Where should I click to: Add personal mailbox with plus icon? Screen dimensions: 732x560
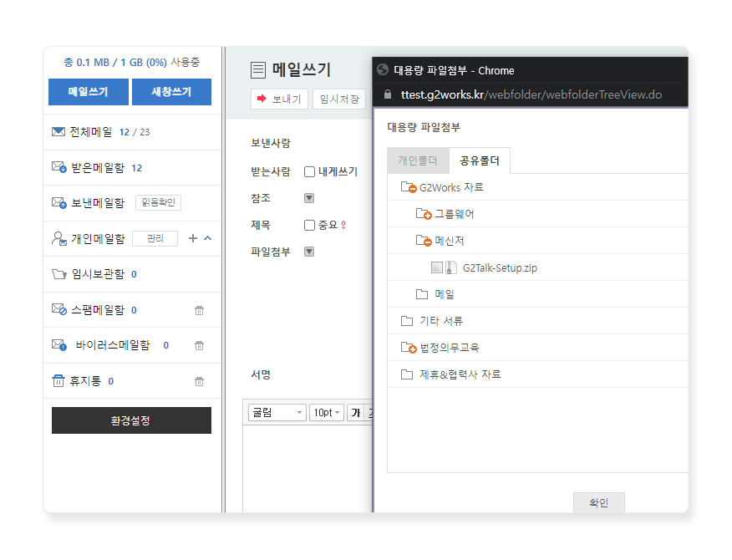click(x=193, y=239)
